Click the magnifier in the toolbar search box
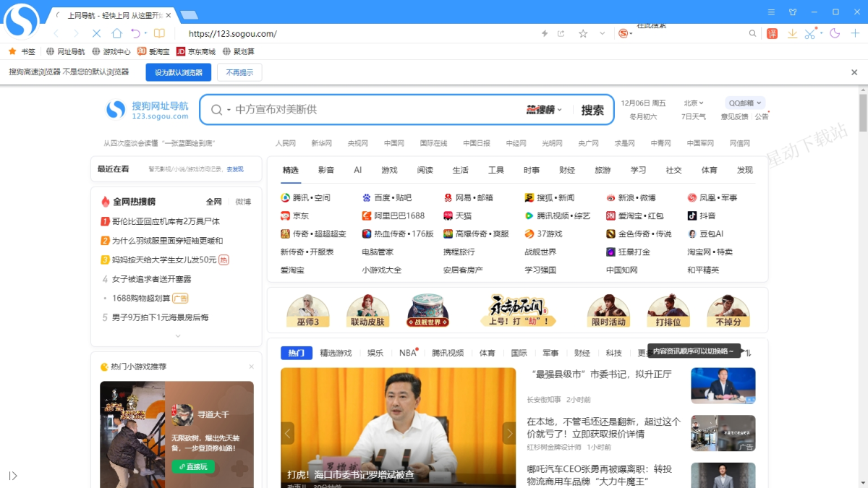The width and height of the screenshot is (868, 488). (x=752, y=33)
